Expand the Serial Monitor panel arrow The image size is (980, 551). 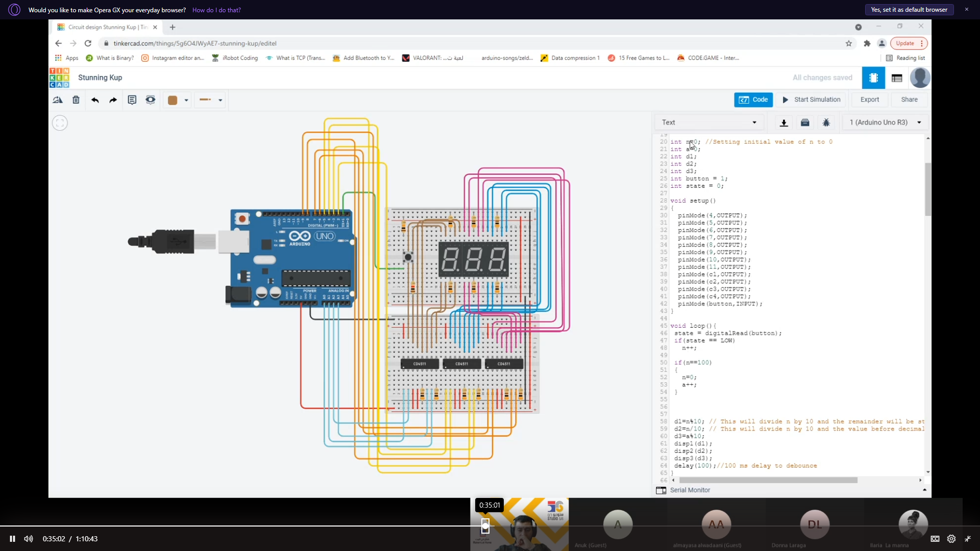tap(924, 490)
